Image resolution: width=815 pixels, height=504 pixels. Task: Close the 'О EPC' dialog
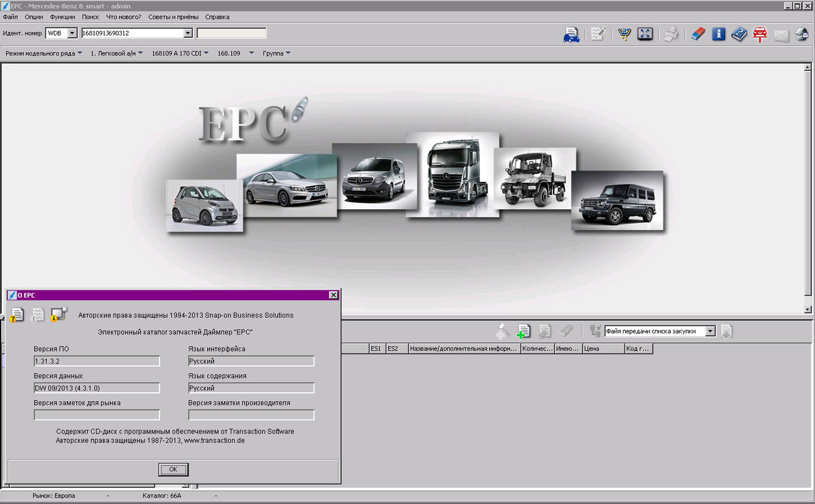[x=333, y=295]
